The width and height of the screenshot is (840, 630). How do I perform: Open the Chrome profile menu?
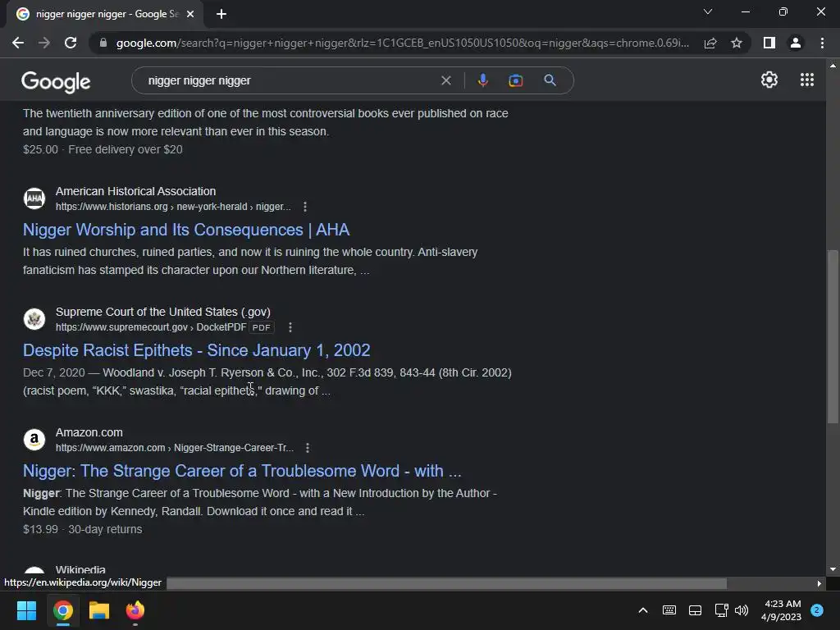(x=796, y=43)
